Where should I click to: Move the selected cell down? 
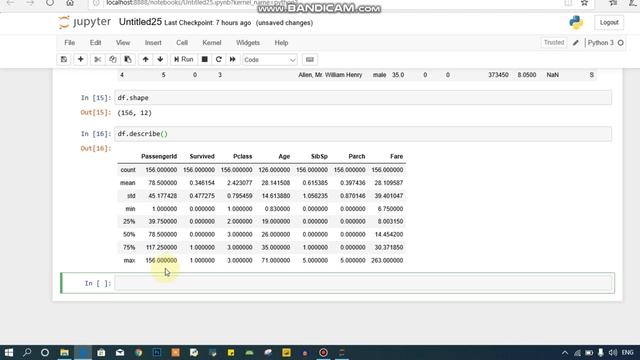click(160, 60)
